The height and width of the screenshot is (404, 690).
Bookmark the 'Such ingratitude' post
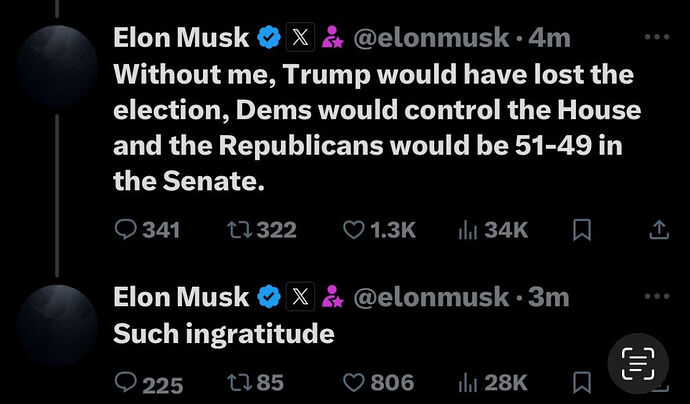point(582,382)
